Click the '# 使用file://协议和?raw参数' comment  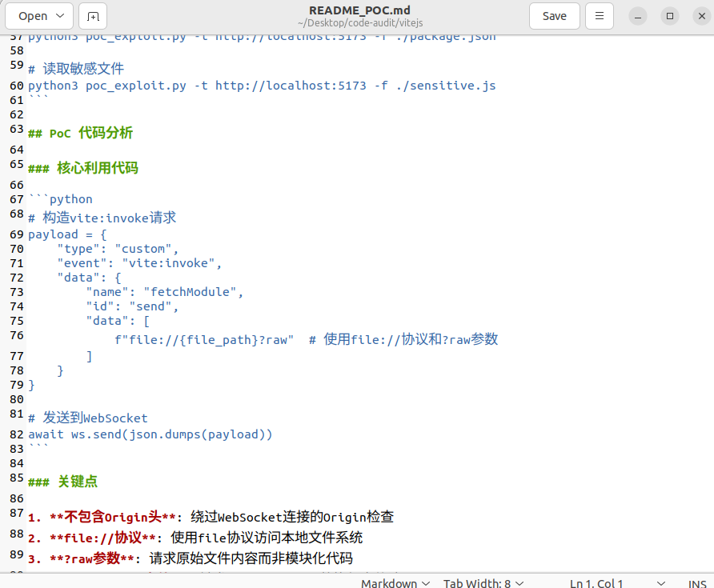pyautogui.click(x=403, y=339)
